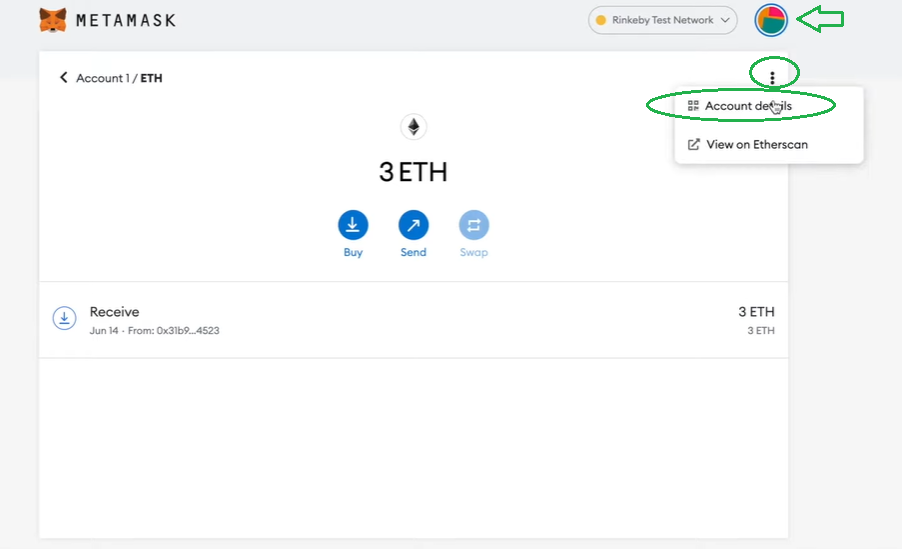Click the external link icon beside Etherscan
The width and height of the screenshot is (902, 549).
coord(694,144)
